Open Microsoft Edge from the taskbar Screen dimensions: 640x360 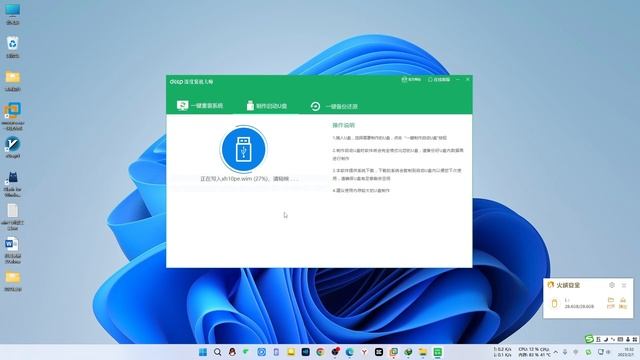pyautogui.click(x=350, y=352)
